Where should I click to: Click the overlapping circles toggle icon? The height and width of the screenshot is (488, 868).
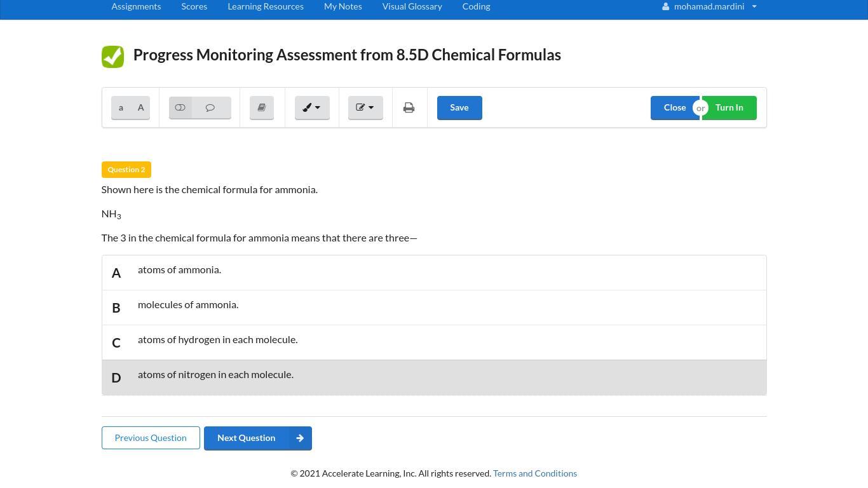pyautogui.click(x=180, y=107)
